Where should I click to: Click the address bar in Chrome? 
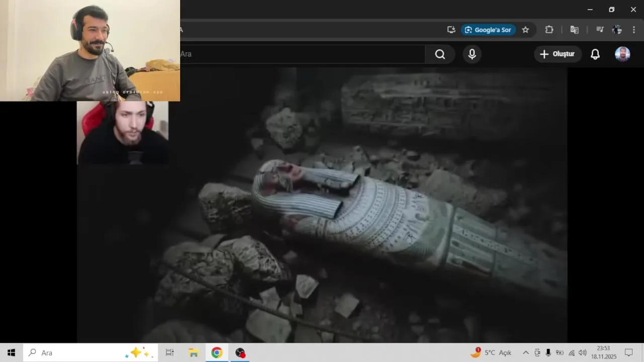coord(312,30)
